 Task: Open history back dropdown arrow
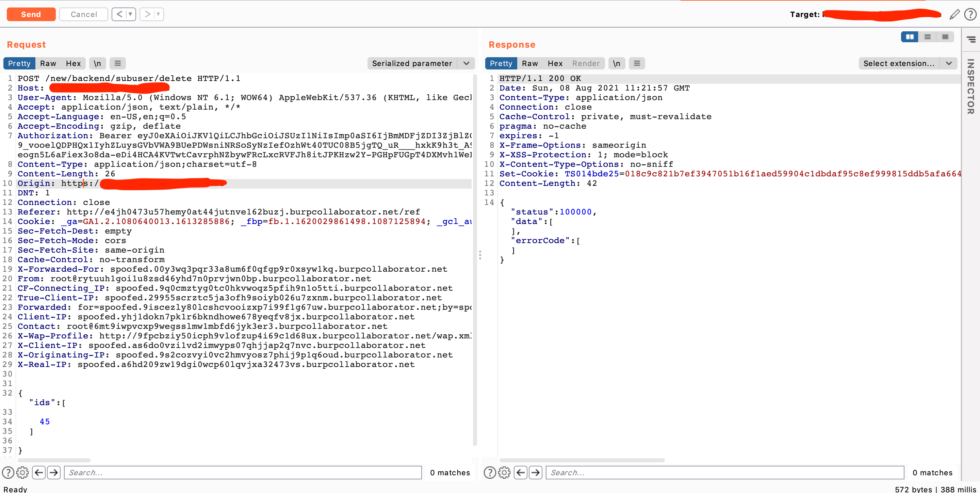click(130, 14)
